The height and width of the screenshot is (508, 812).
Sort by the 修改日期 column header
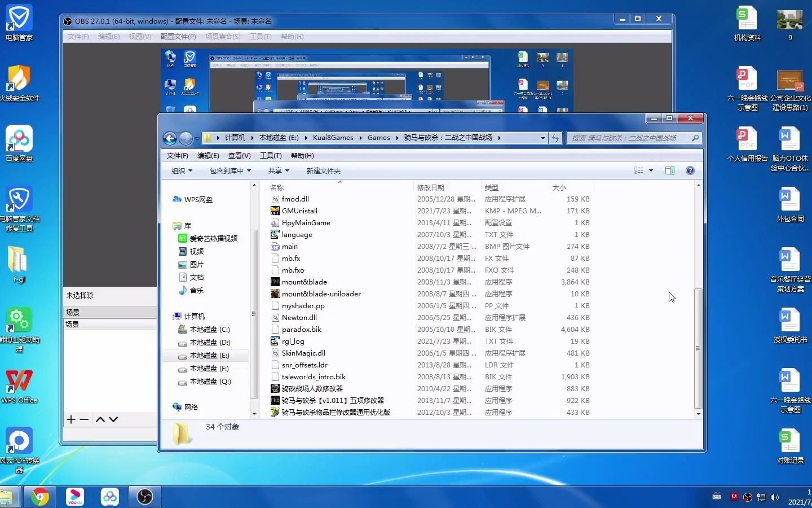pyautogui.click(x=447, y=187)
